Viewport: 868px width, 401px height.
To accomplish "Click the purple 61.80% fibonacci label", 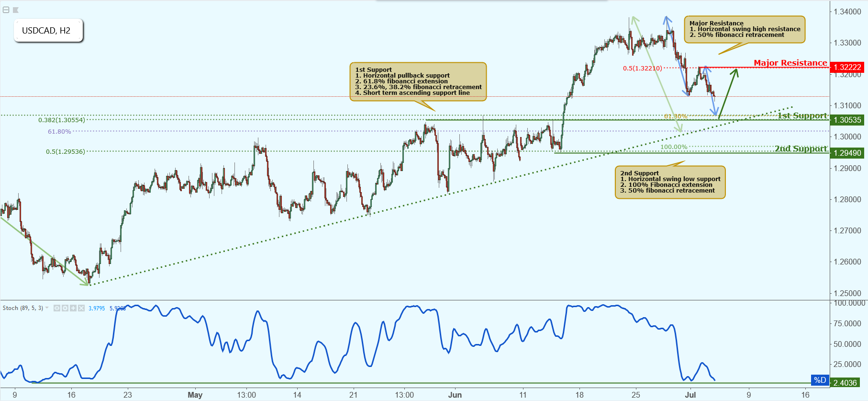I will (x=59, y=131).
